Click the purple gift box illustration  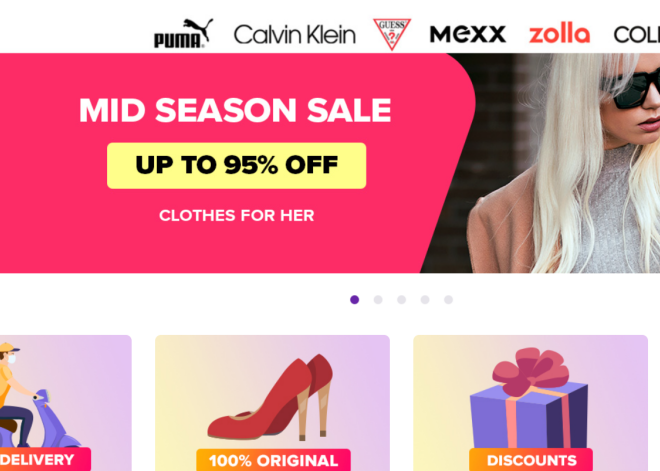coord(529,398)
